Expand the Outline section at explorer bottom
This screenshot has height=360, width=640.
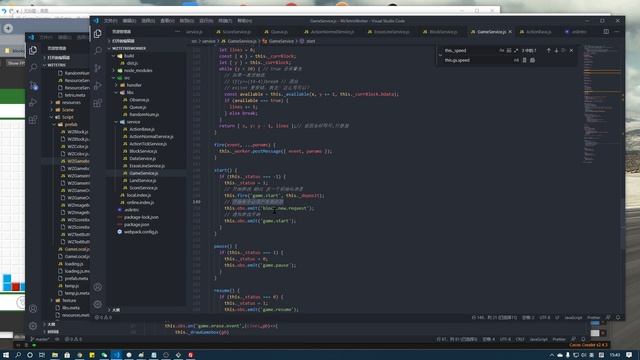[x=116, y=310]
